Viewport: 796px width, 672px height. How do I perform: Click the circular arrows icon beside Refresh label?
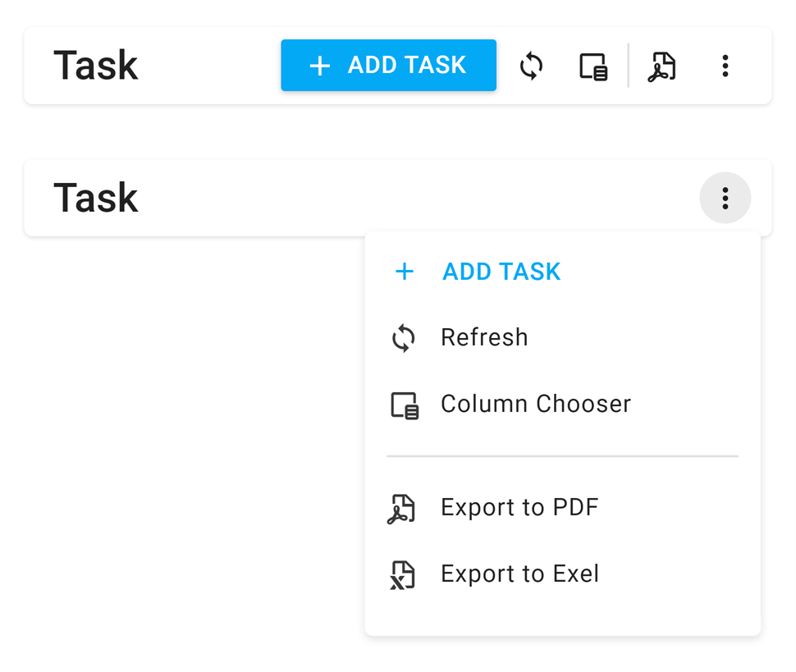[x=404, y=338]
